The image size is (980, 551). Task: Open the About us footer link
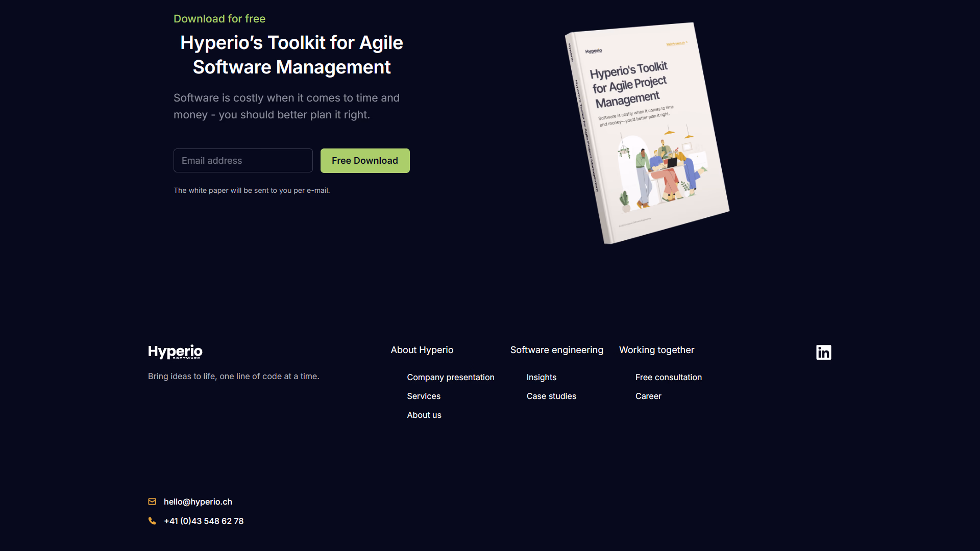[x=424, y=415]
